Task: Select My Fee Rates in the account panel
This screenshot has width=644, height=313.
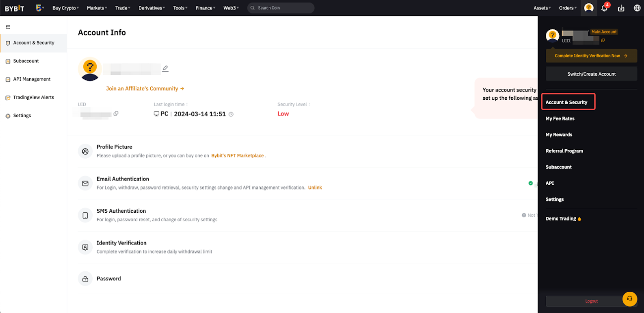Action: (x=559, y=119)
